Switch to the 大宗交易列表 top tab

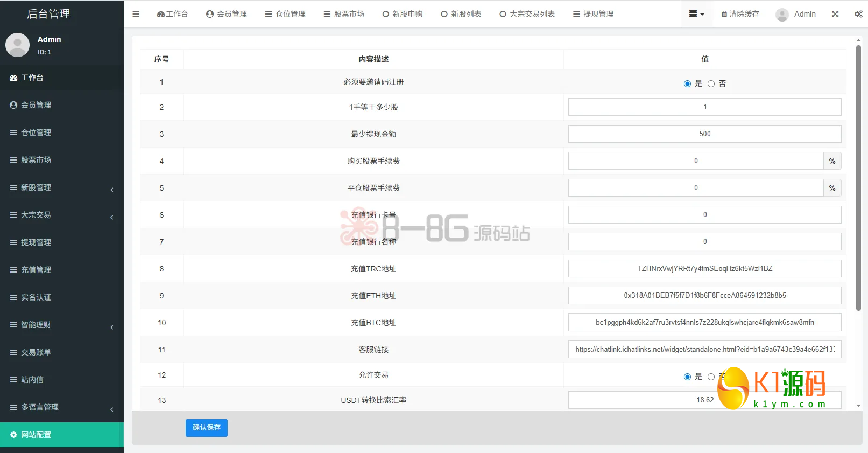[x=527, y=14]
